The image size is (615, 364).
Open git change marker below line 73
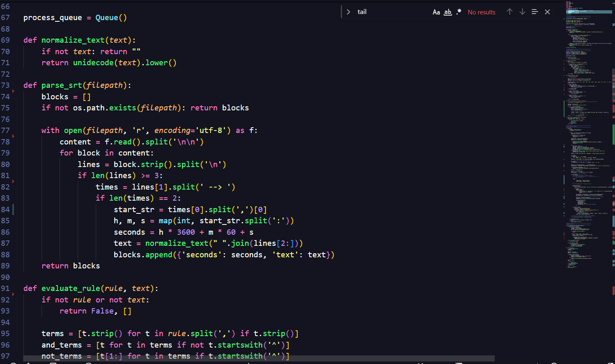pyautogui.click(x=13, y=91)
